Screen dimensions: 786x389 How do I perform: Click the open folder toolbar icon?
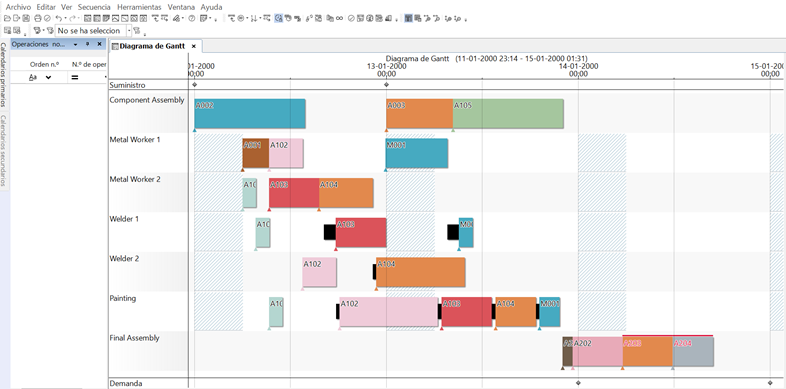(7, 18)
